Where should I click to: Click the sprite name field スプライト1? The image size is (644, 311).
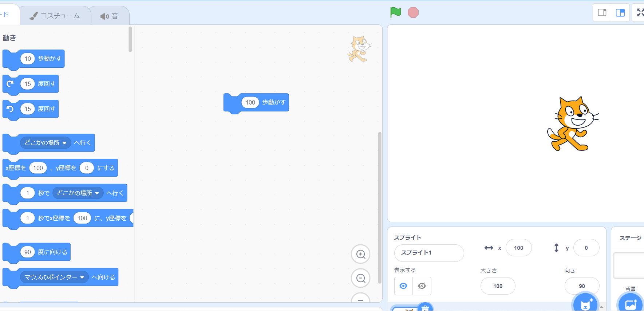point(429,253)
